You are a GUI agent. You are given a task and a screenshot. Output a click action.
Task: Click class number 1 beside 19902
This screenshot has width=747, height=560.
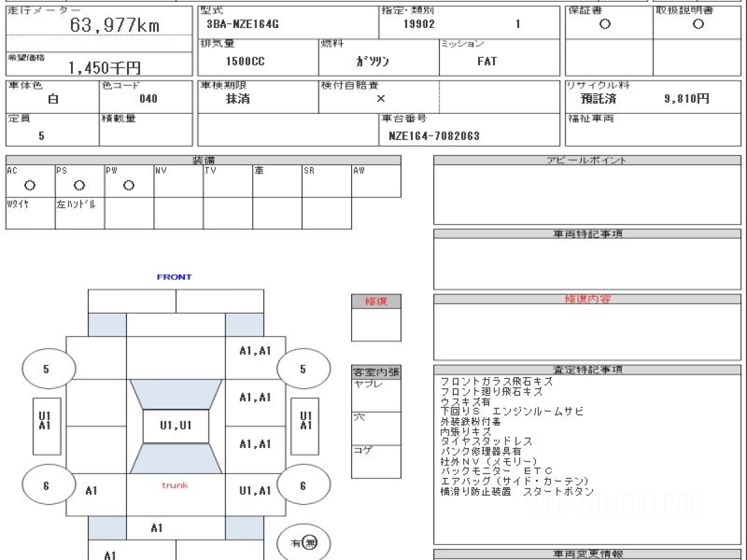pos(518,24)
